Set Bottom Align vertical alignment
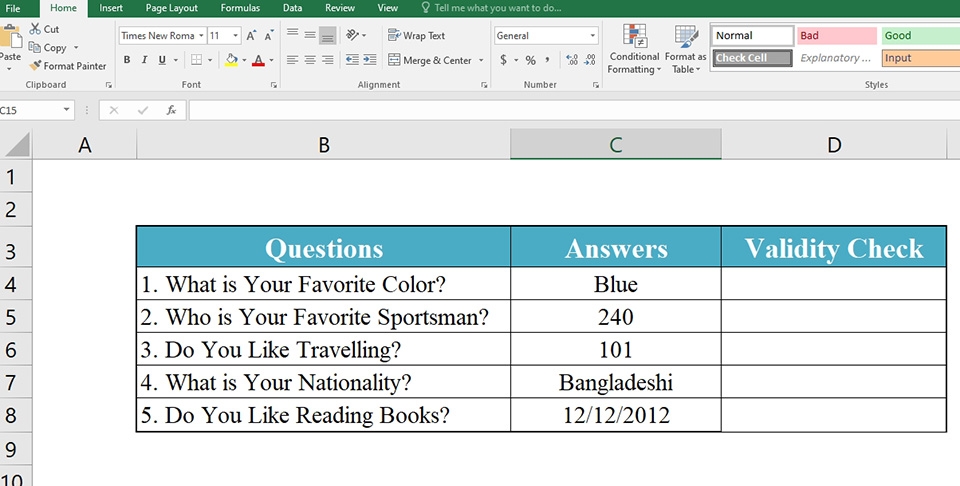Viewport: 960px width, 486px height. click(328, 35)
